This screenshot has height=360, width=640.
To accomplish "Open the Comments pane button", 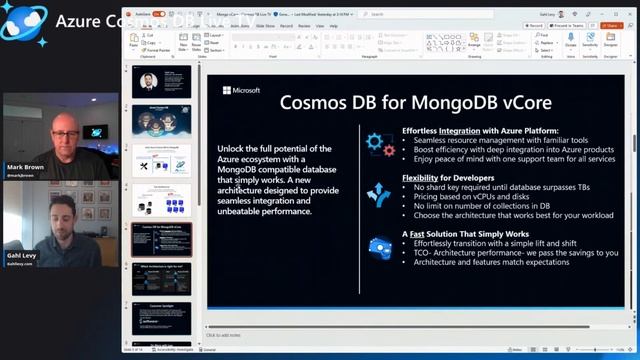I will (x=592, y=26).
